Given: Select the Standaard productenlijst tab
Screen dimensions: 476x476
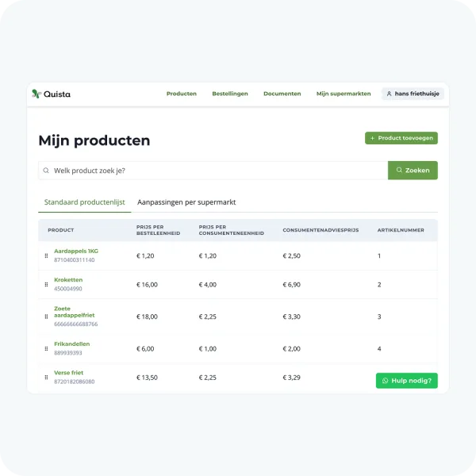Looking at the screenshot, I should tap(85, 202).
